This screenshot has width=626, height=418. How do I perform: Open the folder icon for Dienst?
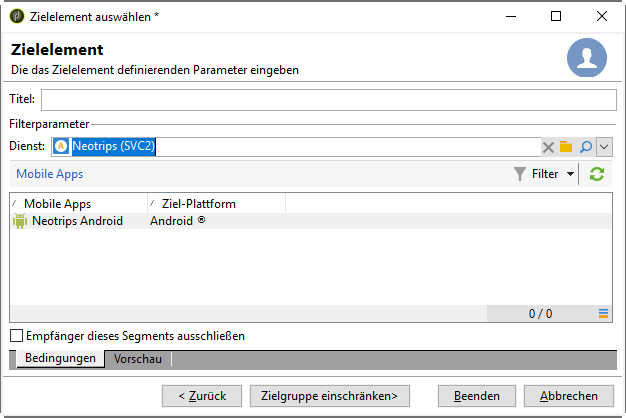(566, 147)
